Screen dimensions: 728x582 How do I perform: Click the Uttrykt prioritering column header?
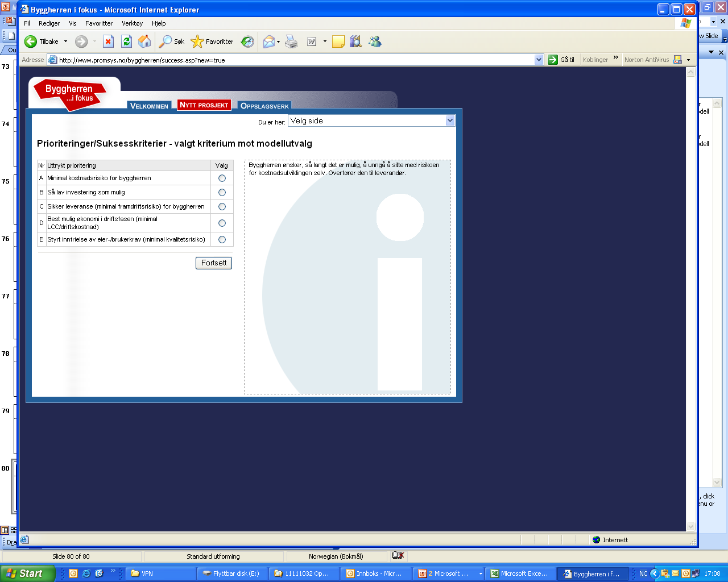[128, 165]
